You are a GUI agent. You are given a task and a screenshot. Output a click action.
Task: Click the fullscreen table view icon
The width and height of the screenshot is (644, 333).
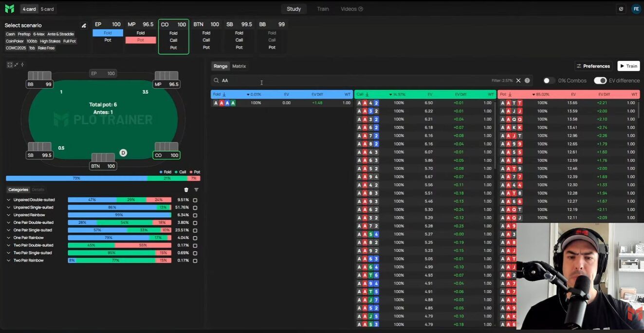tap(9, 65)
